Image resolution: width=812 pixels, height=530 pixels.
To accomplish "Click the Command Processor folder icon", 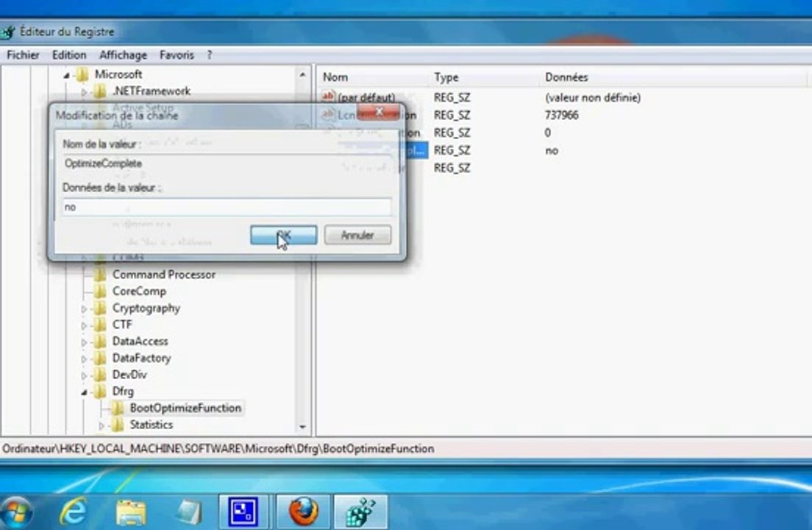I will (100, 275).
